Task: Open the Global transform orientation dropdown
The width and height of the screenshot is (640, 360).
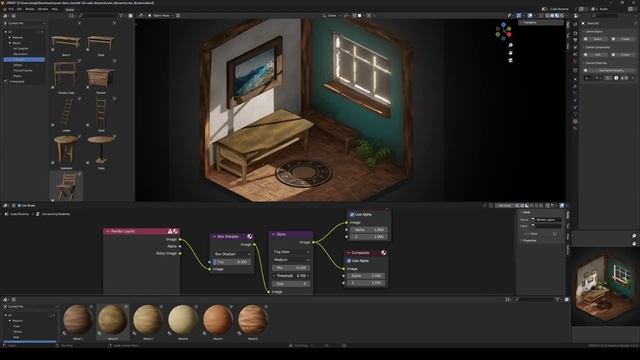Action: click(x=331, y=16)
